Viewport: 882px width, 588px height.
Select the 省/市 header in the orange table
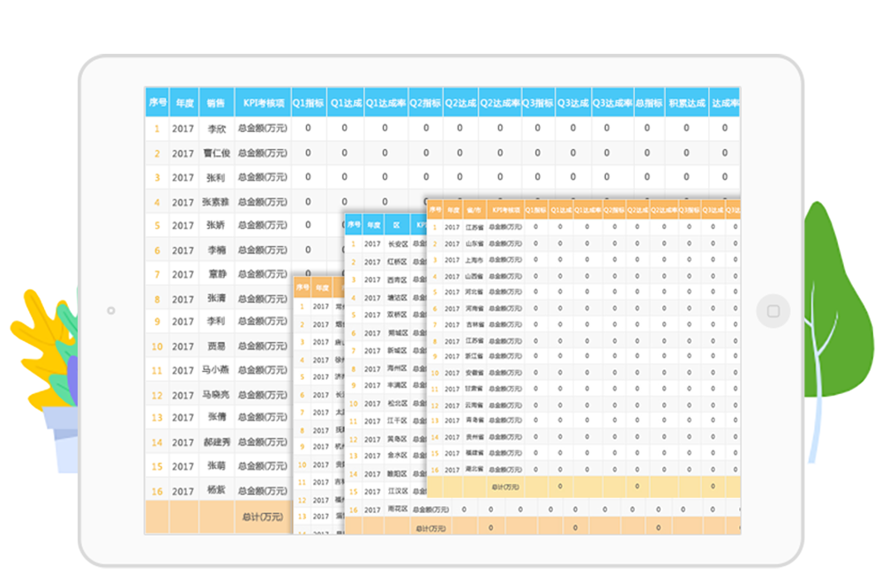tap(474, 212)
